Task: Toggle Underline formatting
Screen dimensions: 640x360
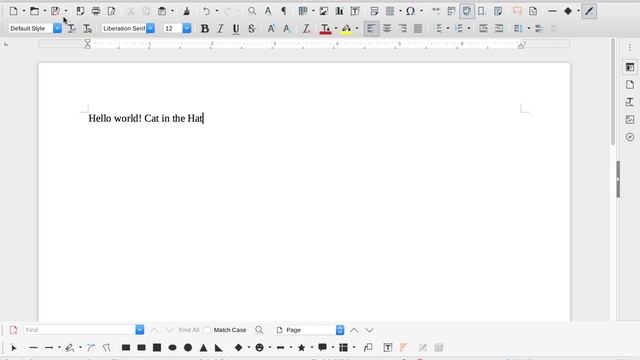Action: [236, 29]
